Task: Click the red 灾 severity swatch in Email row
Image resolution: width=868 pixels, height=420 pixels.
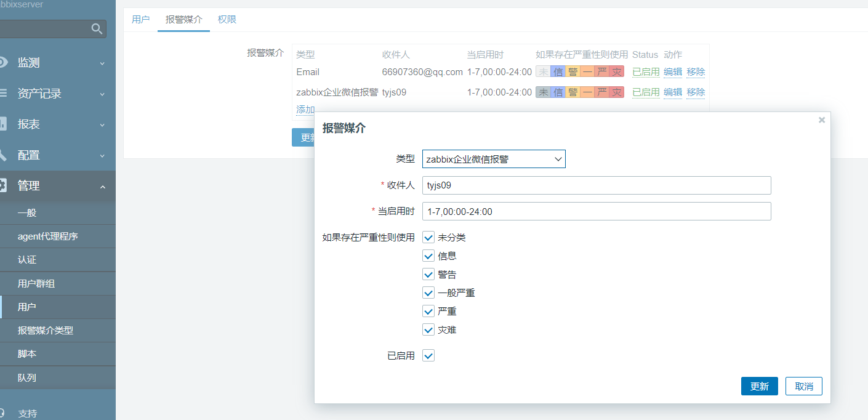Action: pos(617,72)
